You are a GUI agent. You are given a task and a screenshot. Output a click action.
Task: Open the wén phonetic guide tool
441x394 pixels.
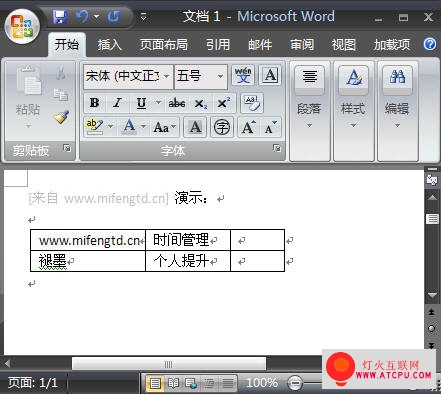point(243,75)
